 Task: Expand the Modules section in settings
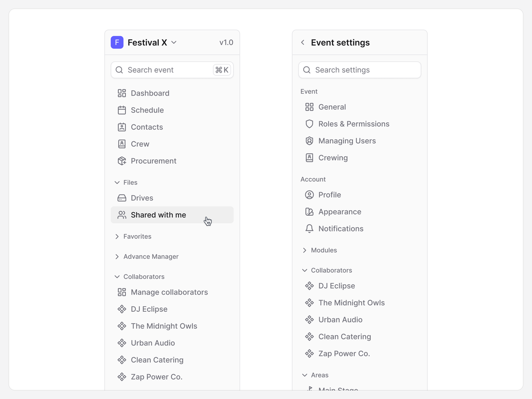pos(319,250)
